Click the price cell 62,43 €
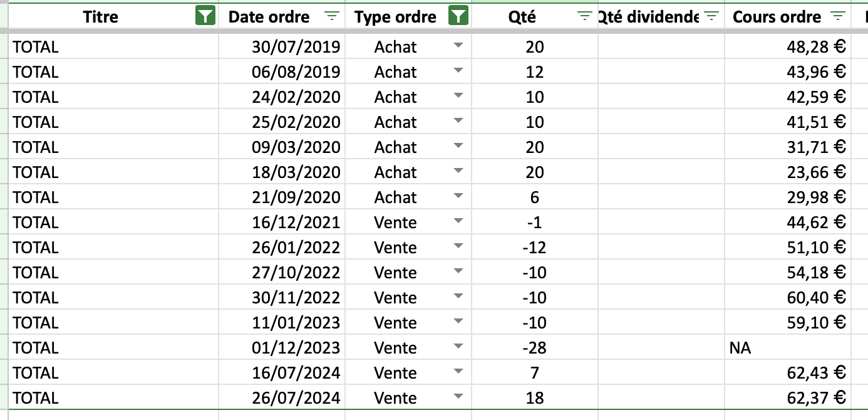Viewport: 868px width, 420px height. pos(816,373)
